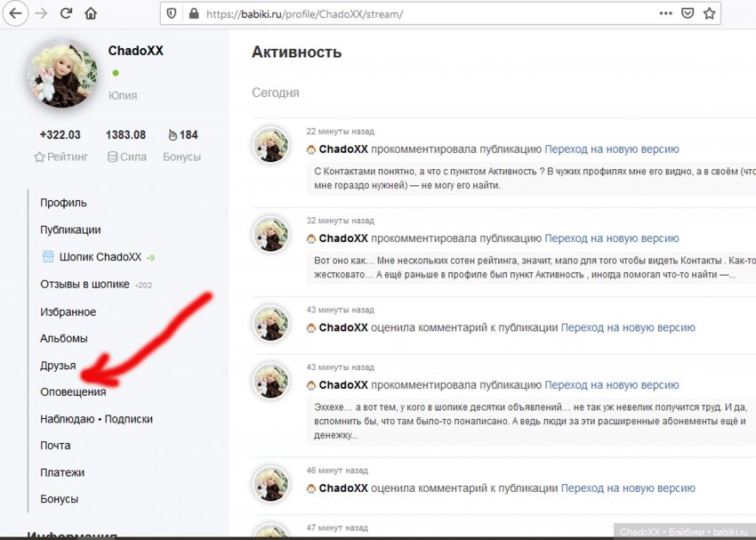Open the three-dots page actions menu
The height and width of the screenshot is (540, 756).
click(665, 14)
